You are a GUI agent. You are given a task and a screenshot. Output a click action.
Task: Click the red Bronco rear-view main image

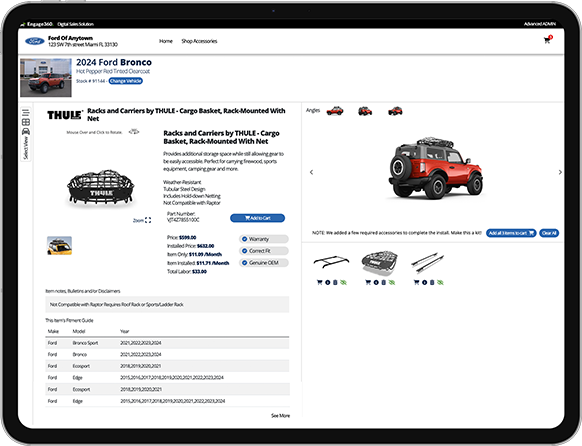pyautogui.click(x=436, y=168)
